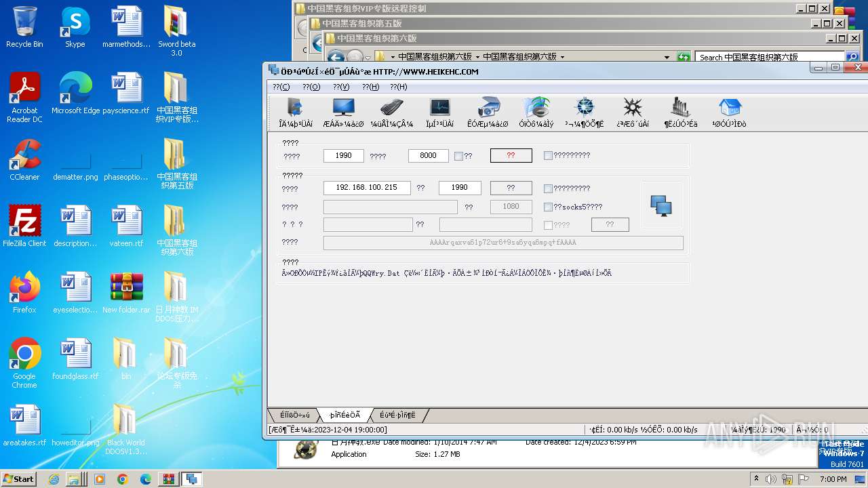
Task: Click the 0.00 kb/s speed status entry
Action: pyautogui.click(x=643, y=430)
